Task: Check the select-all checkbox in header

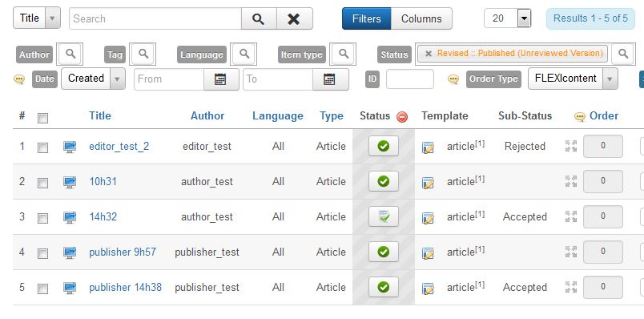Action: (x=42, y=119)
